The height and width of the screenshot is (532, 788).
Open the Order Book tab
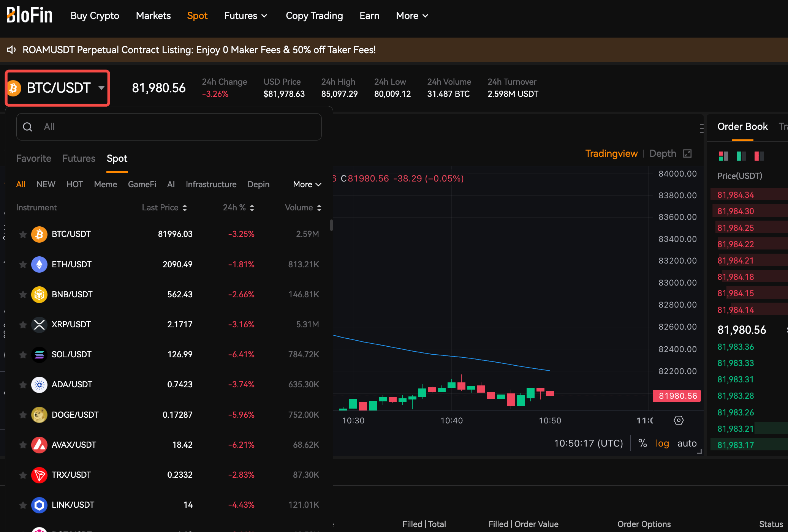tap(742, 126)
